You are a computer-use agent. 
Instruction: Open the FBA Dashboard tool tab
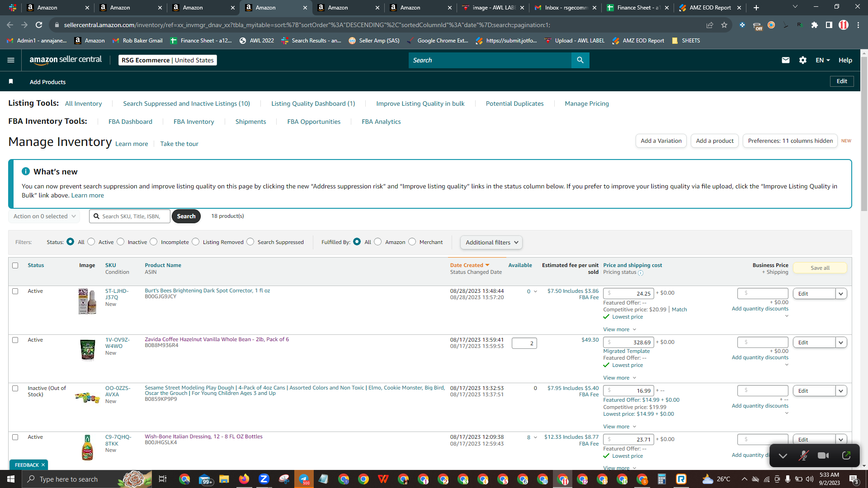(130, 122)
